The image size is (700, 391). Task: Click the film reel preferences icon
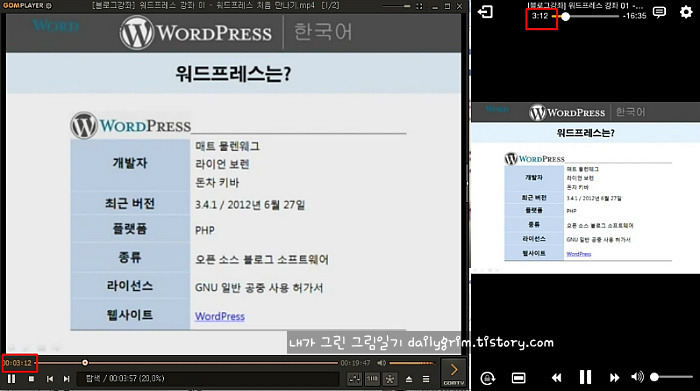[390, 379]
